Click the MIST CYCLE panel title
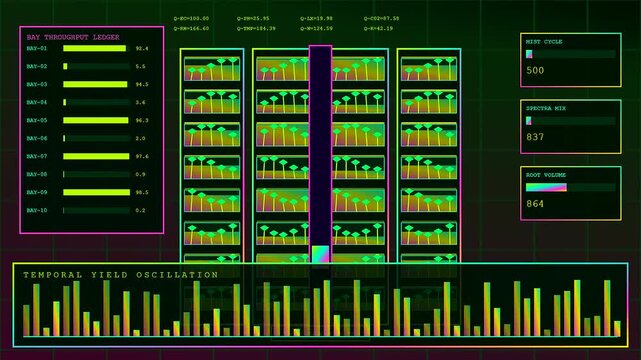641x360 pixels. (x=544, y=42)
